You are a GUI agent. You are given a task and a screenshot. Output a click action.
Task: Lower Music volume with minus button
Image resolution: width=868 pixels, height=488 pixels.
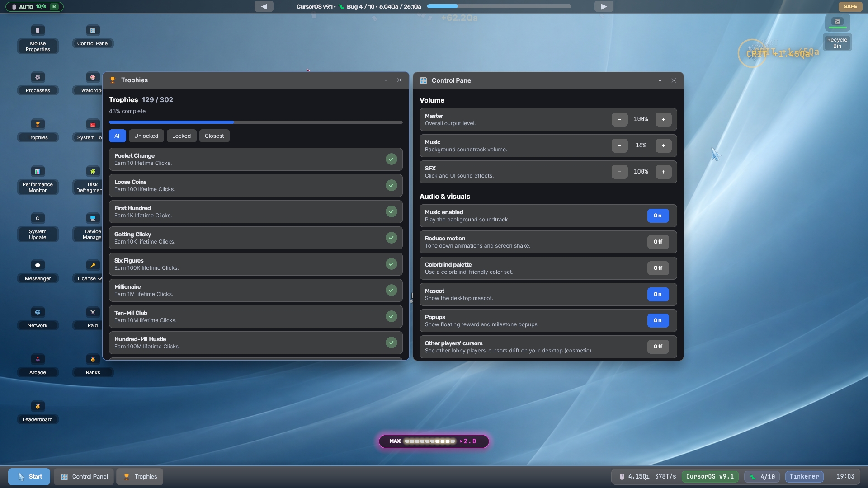619,145
